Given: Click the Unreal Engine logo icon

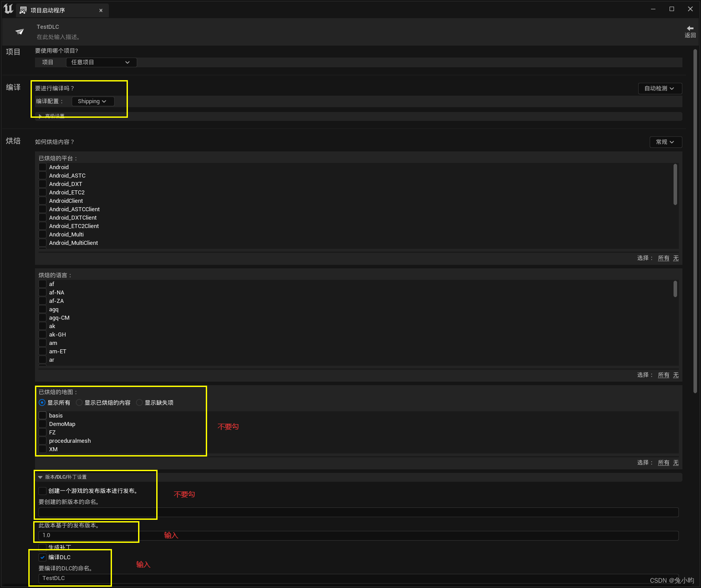Looking at the screenshot, I should (8, 9).
